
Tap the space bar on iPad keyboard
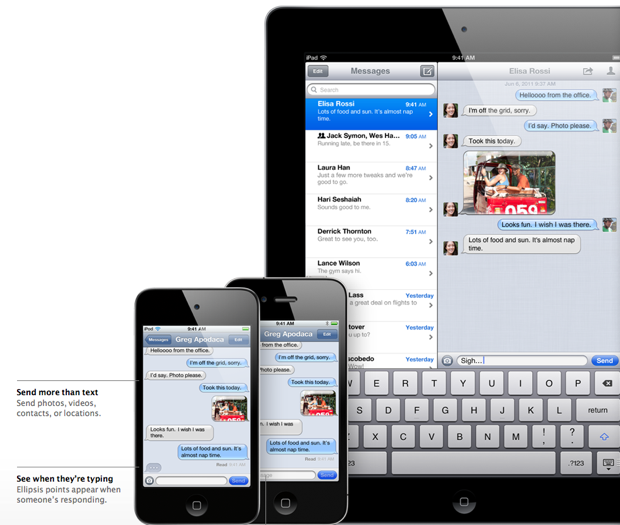click(474, 463)
